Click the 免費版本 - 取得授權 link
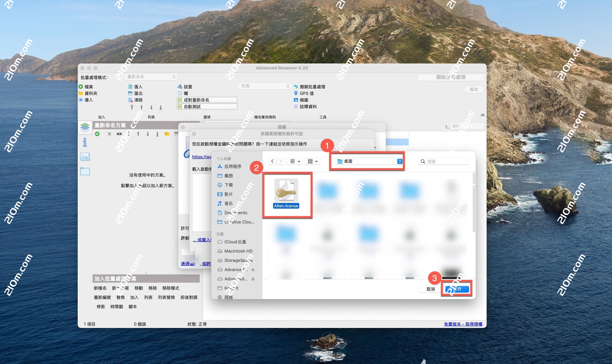Viewport: 612px width, 364px height. [463, 324]
